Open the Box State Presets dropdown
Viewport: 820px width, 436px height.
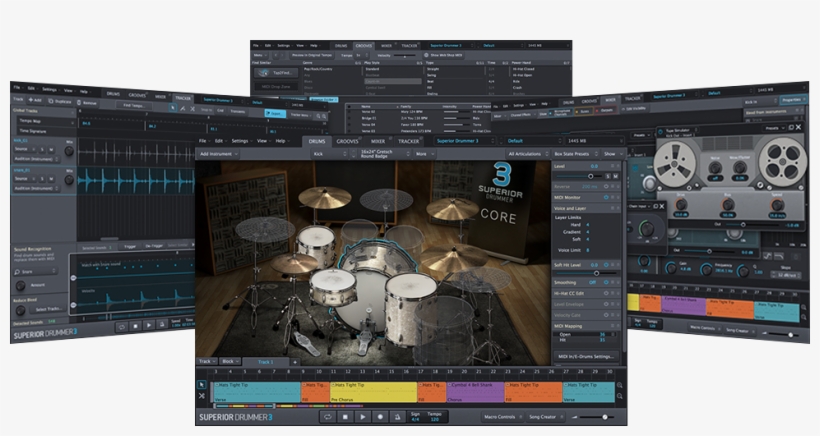[575, 154]
